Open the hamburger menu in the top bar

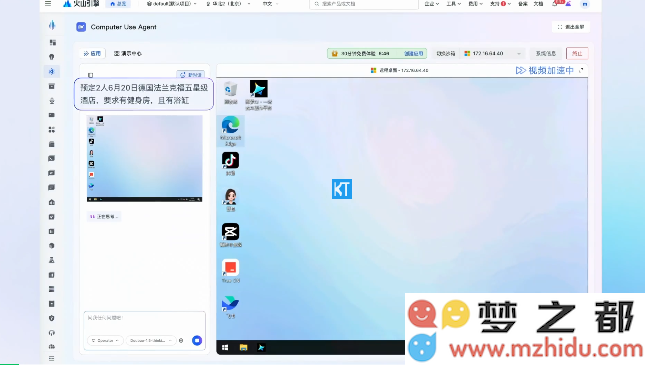48,4
